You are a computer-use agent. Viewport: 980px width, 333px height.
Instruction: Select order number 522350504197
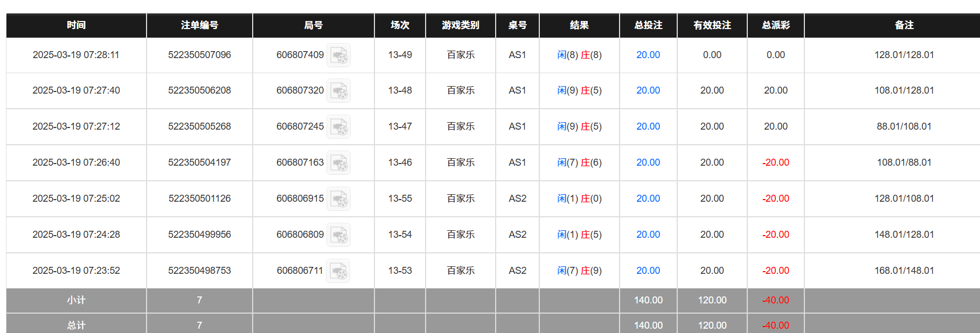click(199, 162)
